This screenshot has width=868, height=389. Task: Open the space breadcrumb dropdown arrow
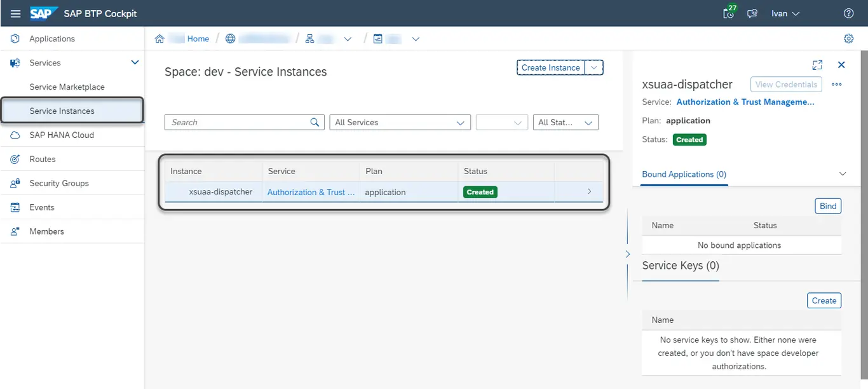pyautogui.click(x=416, y=39)
